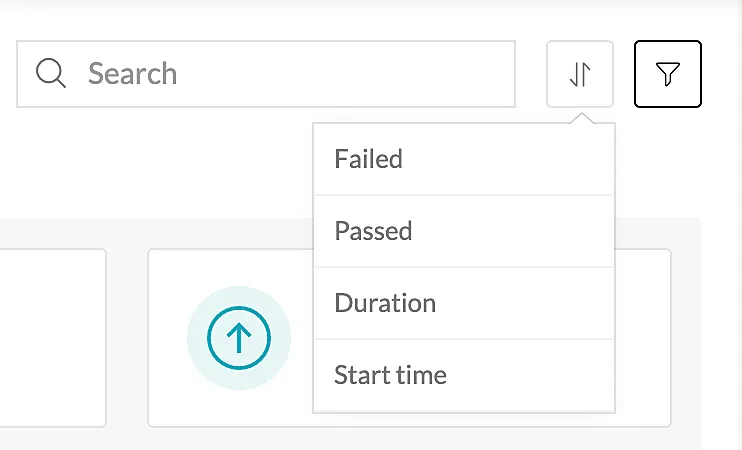
Task: Click empty area right of Search text
Action: (x=345, y=74)
